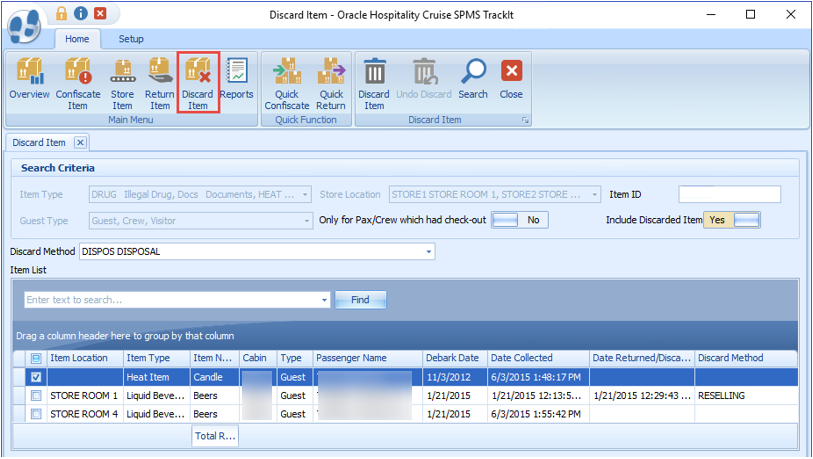Switch to the Setup ribbon tab

point(131,39)
